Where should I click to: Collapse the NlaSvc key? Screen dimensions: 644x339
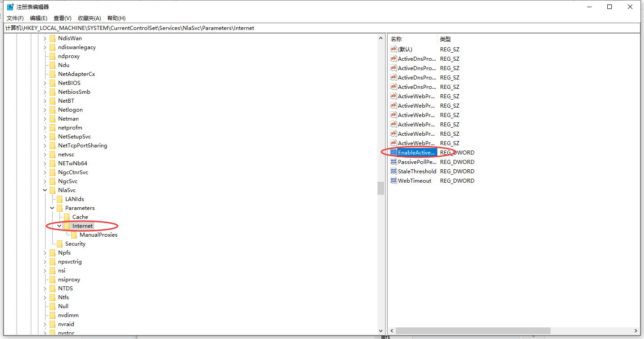(x=45, y=190)
